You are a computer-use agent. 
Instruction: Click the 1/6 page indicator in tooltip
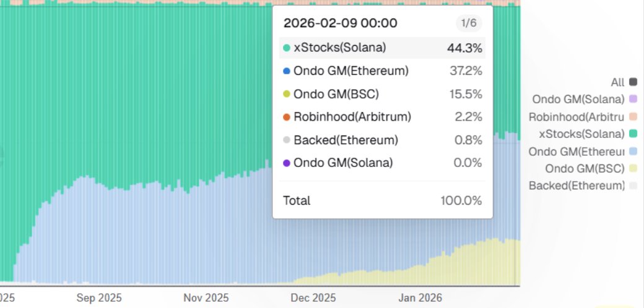[468, 24]
